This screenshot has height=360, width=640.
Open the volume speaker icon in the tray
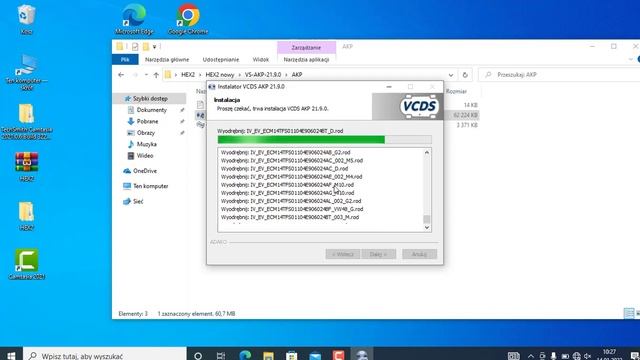pos(588,356)
